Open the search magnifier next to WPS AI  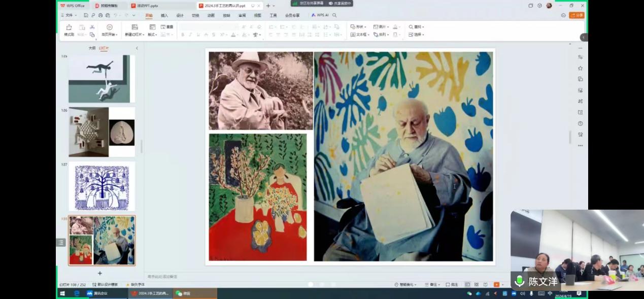pyautogui.click(x=334, y=15)
